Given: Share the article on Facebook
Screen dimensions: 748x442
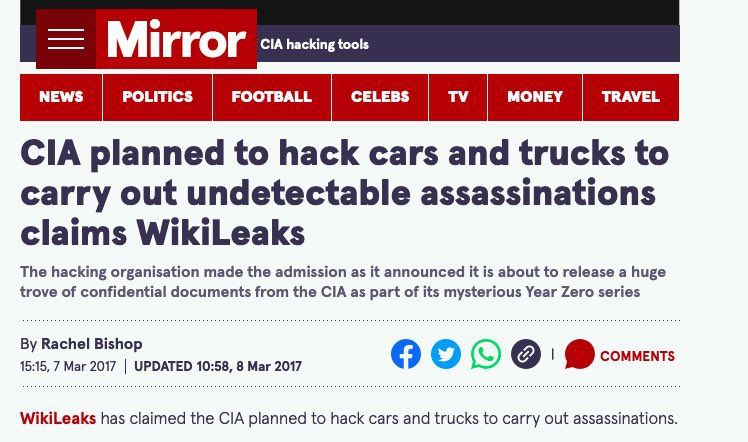Looking at the screenshot, I should click(406, 354).
